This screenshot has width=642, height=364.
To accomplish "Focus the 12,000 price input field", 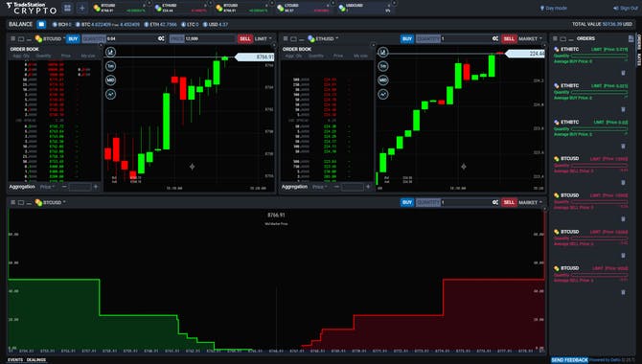I will pos(210,39).
